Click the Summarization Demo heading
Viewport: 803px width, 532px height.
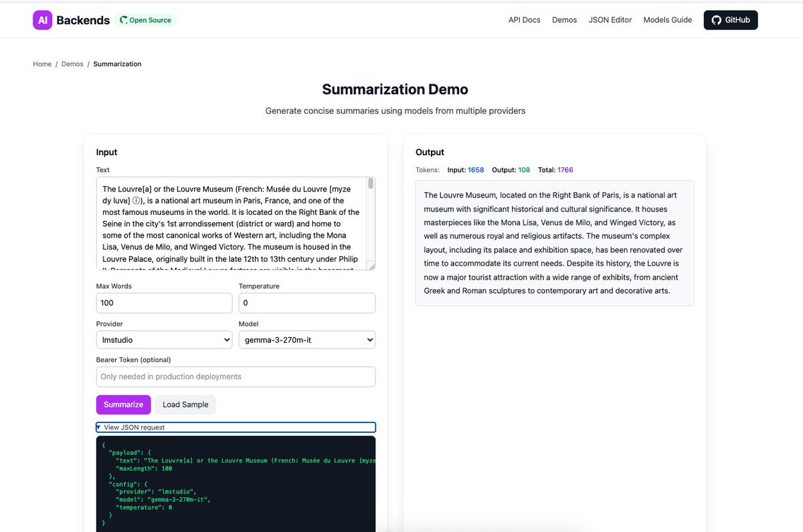(395, 90)
